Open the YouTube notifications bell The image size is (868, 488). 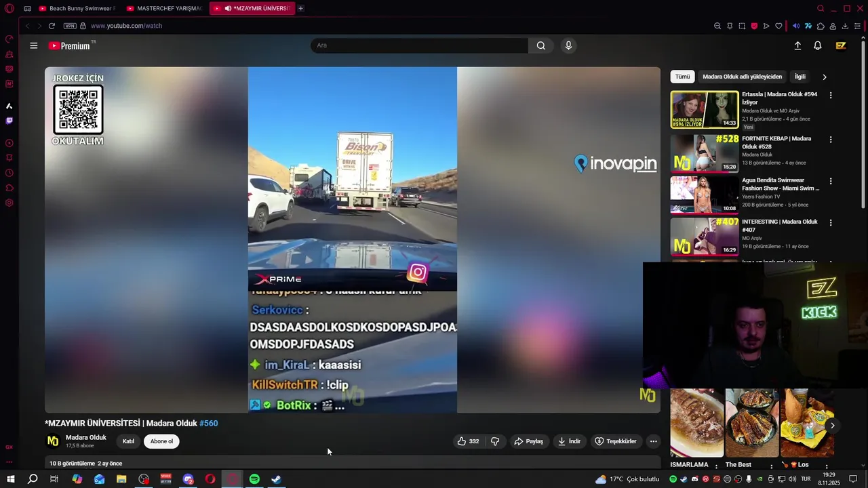click(x=818, y=45)
